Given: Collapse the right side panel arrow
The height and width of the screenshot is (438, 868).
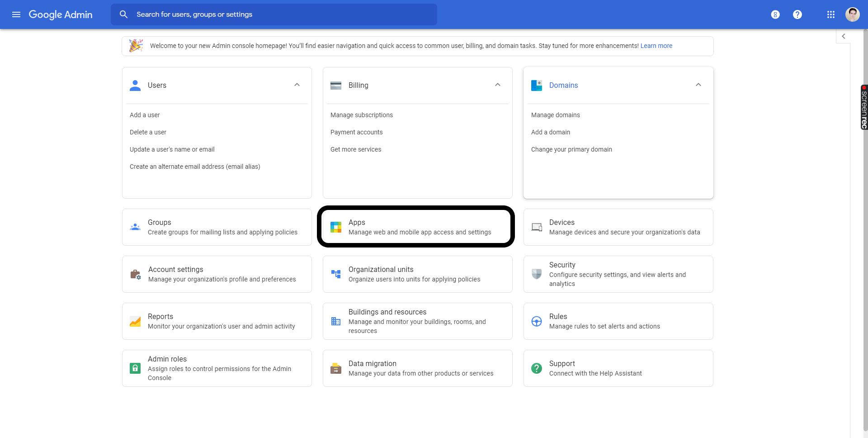Looking at the screenshot, I should point(843,36).
